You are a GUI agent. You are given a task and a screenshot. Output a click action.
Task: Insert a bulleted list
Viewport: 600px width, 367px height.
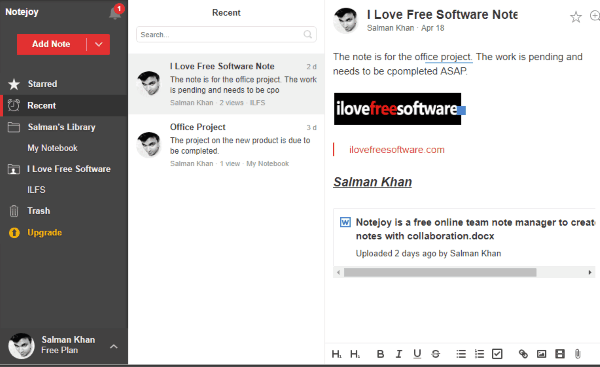coord(461,354)
